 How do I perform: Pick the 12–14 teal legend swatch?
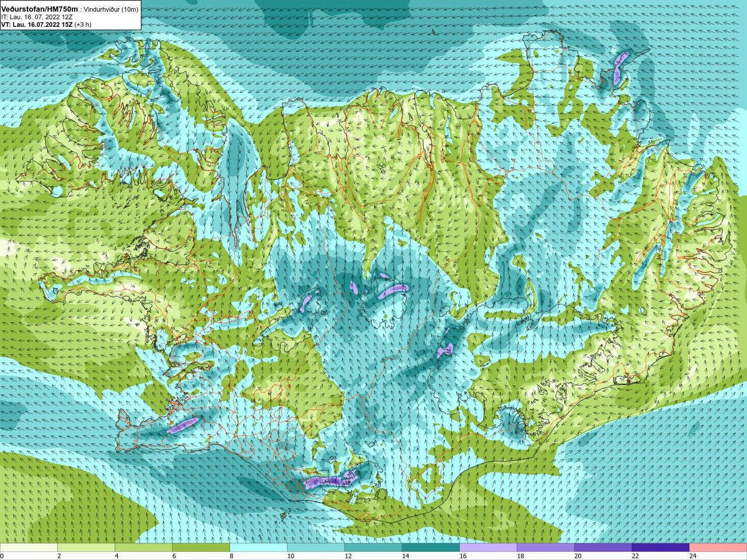[373, 548]
